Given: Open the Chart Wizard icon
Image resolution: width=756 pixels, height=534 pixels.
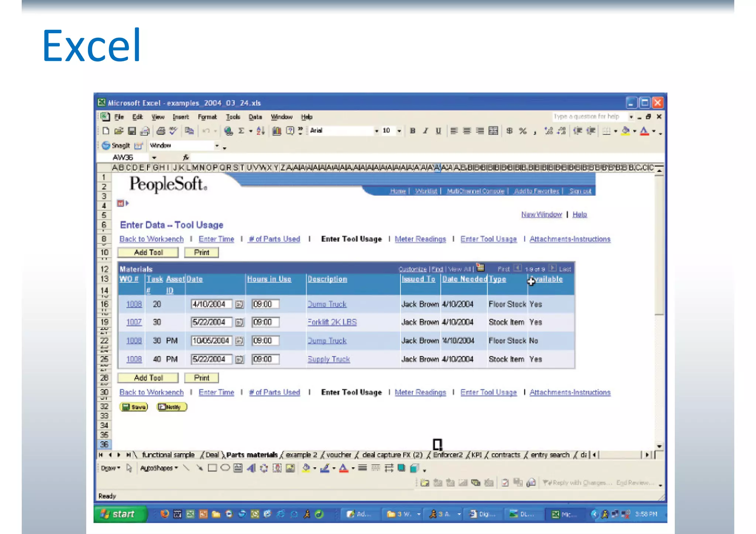Looking at the screenshot, I should click(276, 131).
